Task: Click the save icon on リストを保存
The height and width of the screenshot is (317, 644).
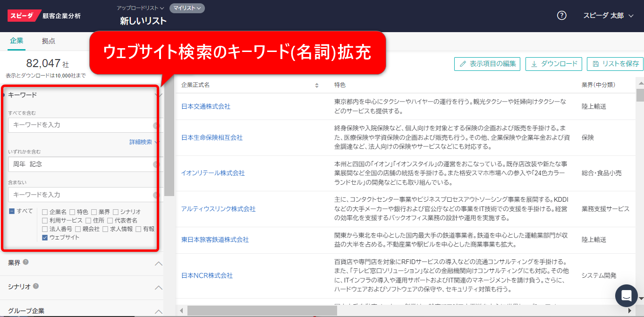Action: tap(595, 64)
